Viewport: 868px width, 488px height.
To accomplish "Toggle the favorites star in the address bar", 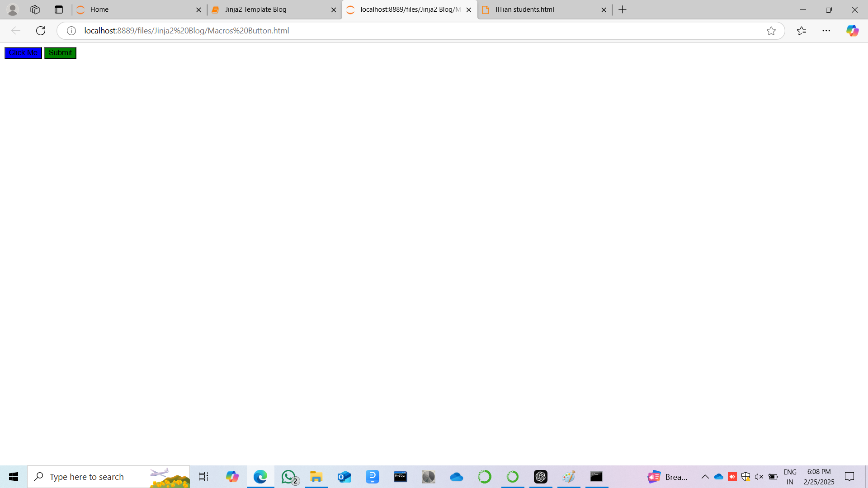I will [772, 31].
